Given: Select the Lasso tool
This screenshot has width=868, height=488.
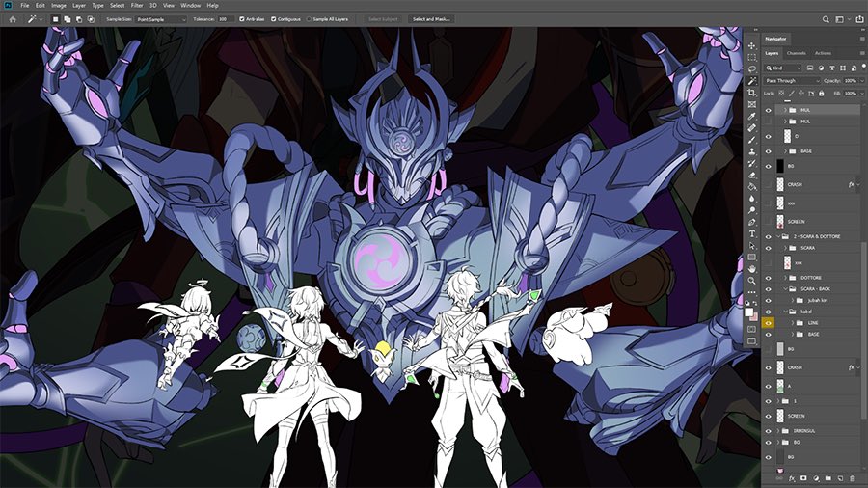Looking at the screenshot, I should (x=751, y=69).
